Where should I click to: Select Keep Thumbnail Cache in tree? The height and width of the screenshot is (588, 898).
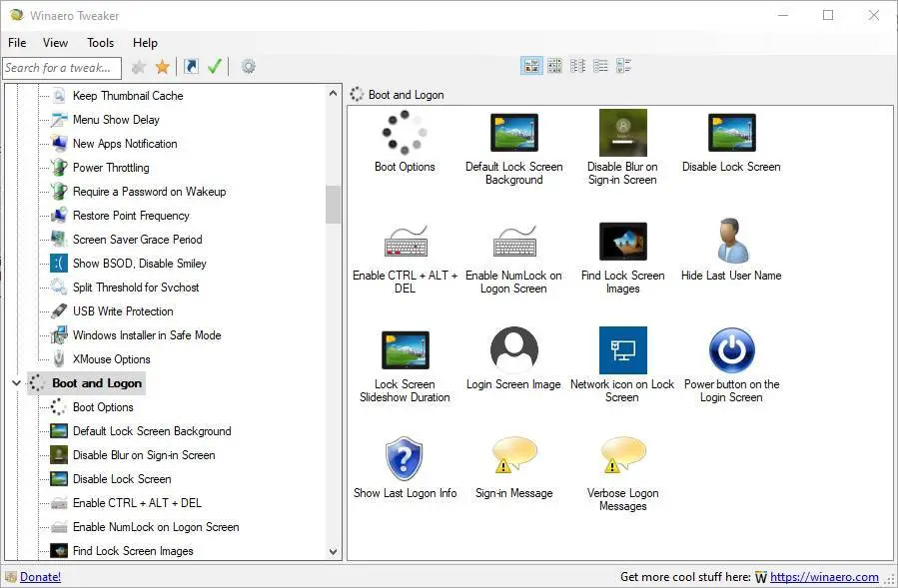click(128, 96)
